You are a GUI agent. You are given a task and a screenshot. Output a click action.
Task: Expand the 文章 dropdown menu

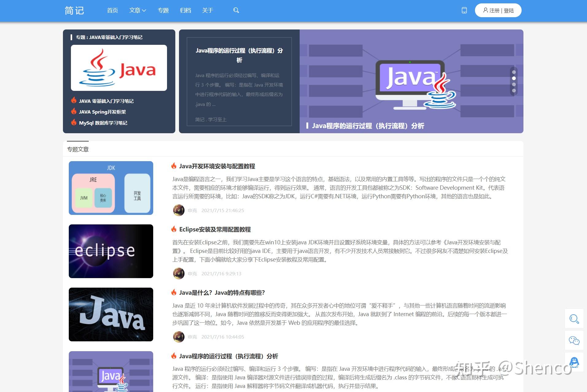point(138,10)
